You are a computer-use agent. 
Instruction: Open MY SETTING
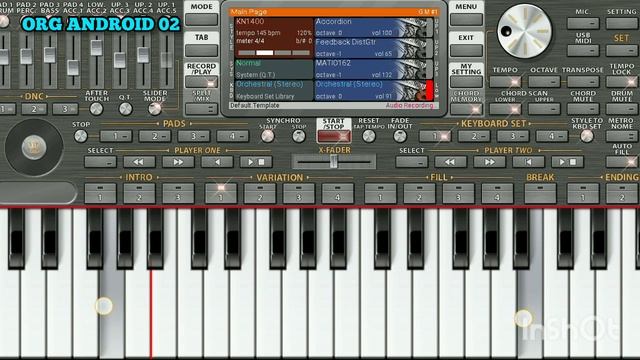coord(466,82)
